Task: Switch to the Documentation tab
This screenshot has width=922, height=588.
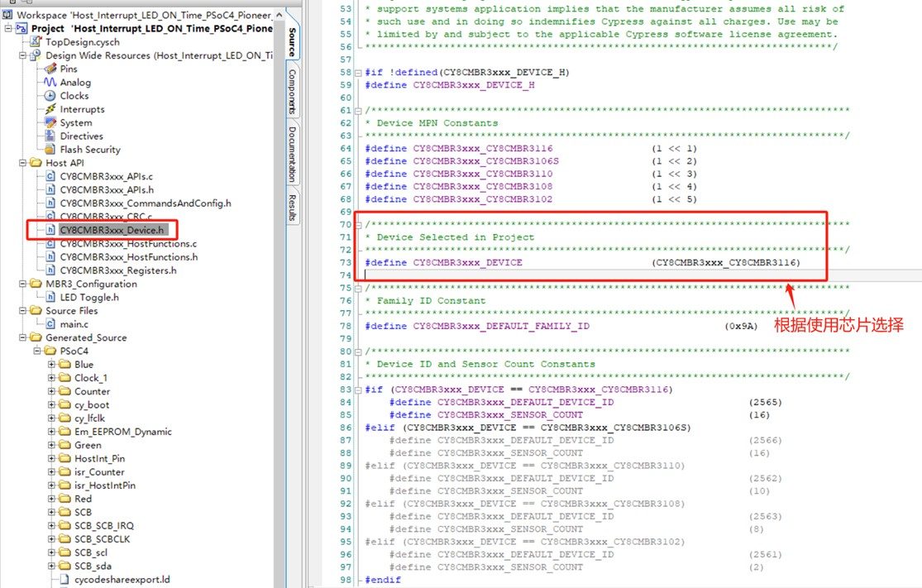Action: (x=292, y=154)
